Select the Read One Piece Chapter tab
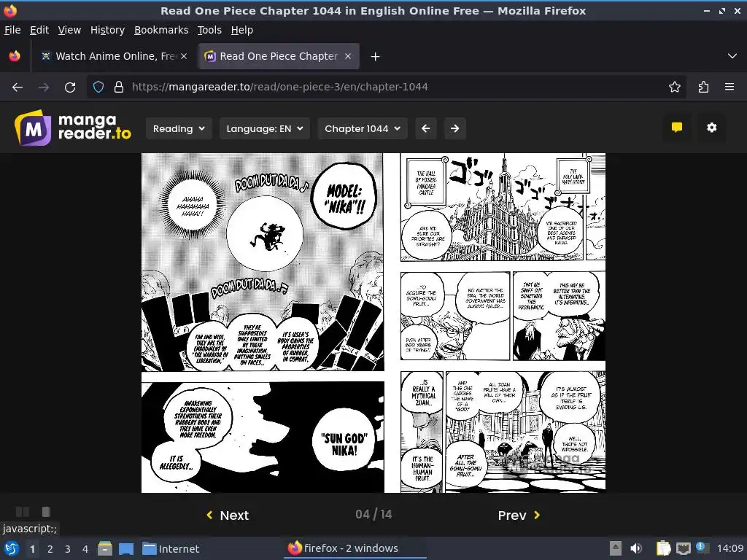 (279, 56)
